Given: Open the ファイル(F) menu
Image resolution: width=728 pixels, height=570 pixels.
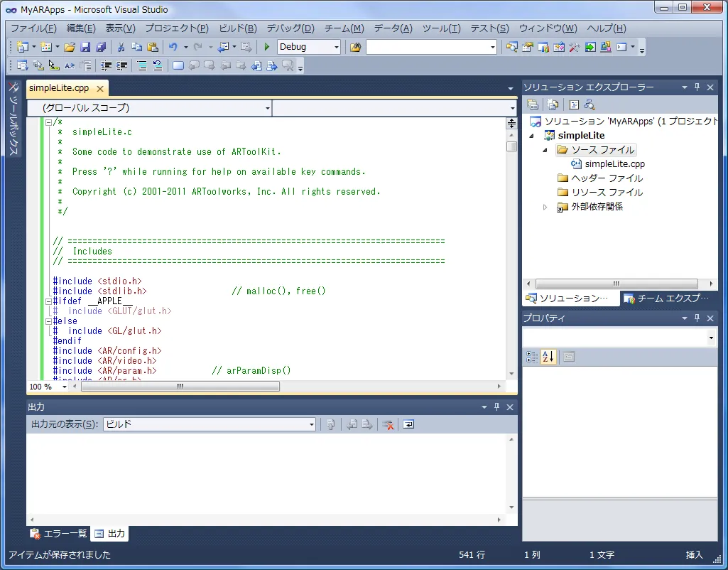Looking at the screenshot, I should pyautogui.click(x=33, y=28).
